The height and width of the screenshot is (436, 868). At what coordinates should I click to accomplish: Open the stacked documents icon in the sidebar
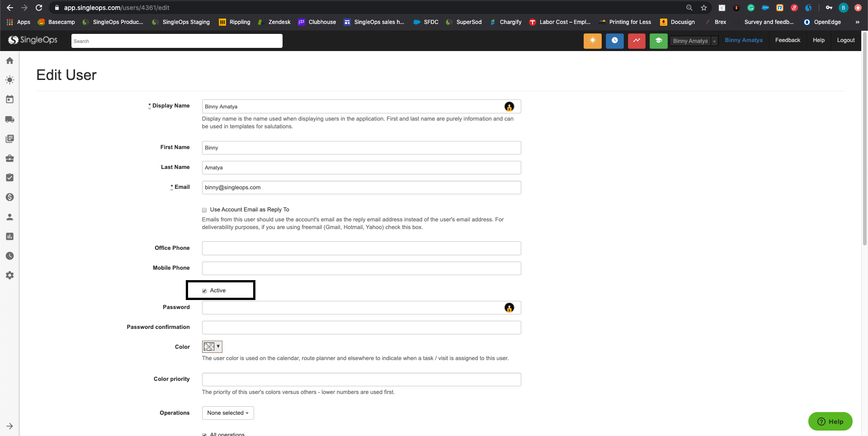click(x=9, y=139)
